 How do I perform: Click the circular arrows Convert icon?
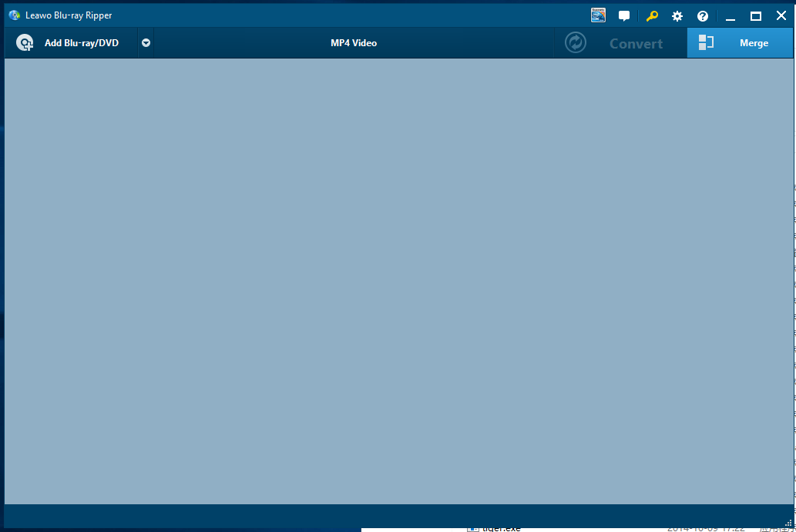pos(576,43)
